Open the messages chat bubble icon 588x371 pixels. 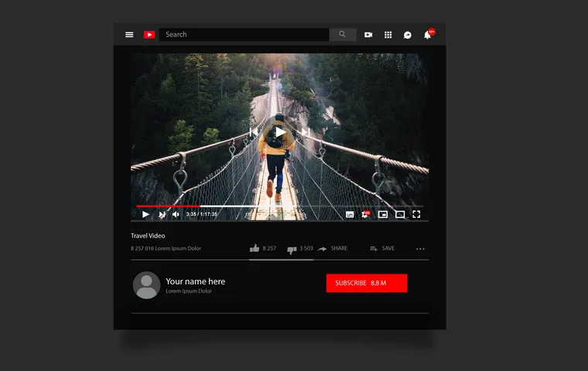pos(408,35)
